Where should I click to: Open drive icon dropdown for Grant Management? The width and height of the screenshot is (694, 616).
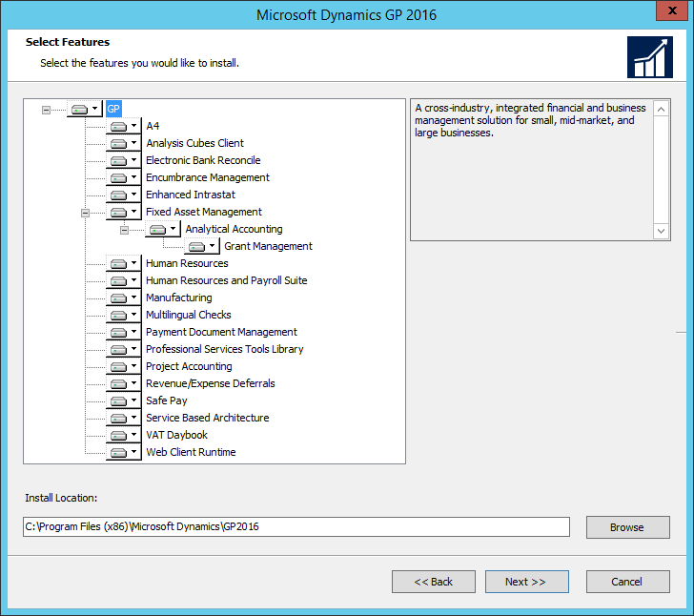202,247
